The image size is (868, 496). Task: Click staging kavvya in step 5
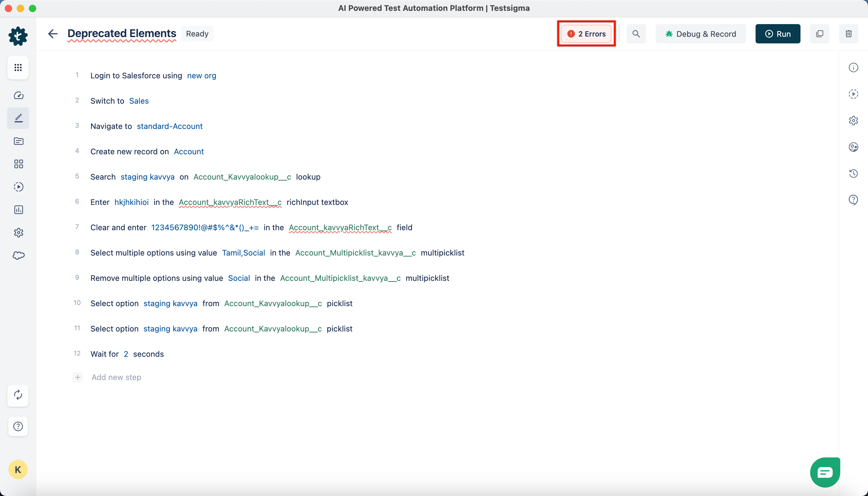click(147, 177)
